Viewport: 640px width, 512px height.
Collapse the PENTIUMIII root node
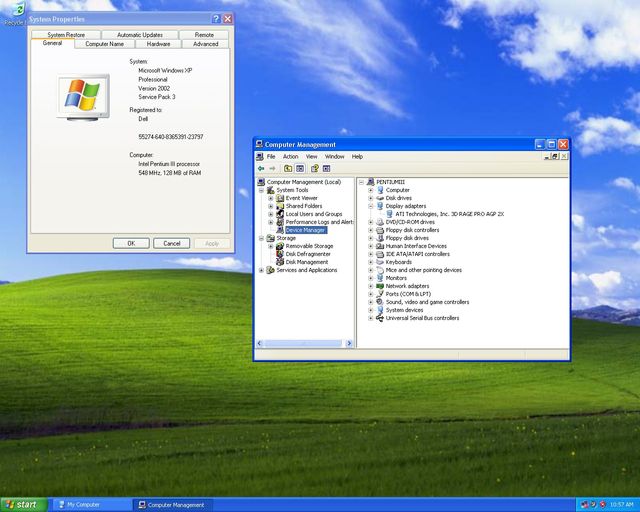tap(361, 182)
